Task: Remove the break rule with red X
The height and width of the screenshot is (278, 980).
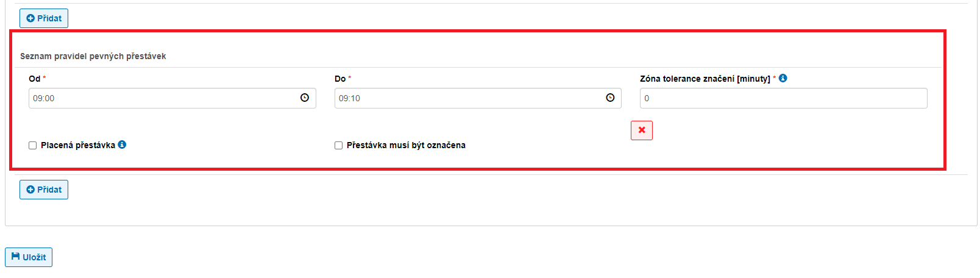Action: tap(641, 130)
